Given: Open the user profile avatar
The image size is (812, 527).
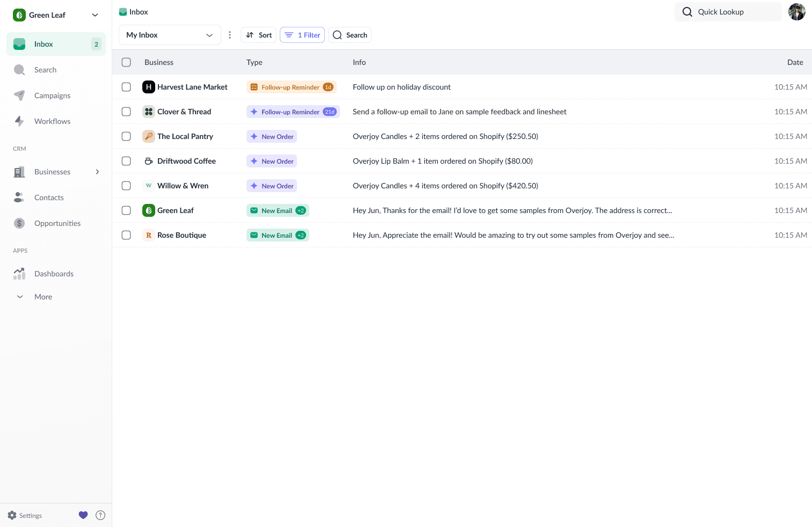Looking at the screenshot, I should coord(797,12).
